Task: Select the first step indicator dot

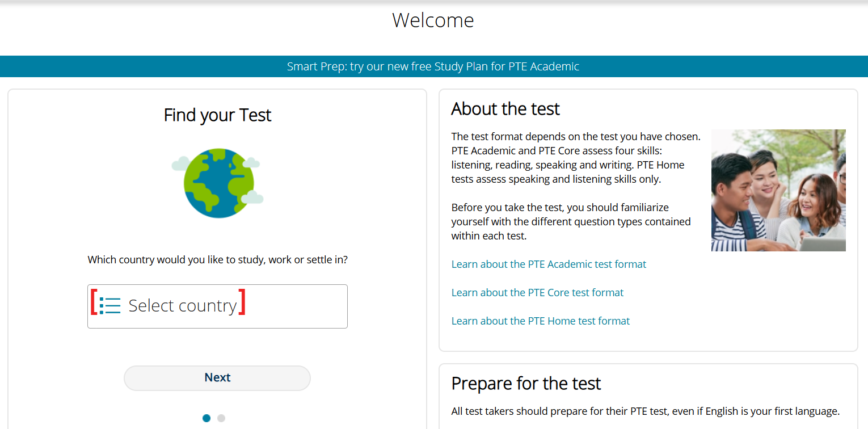Action: coord(207,418)
